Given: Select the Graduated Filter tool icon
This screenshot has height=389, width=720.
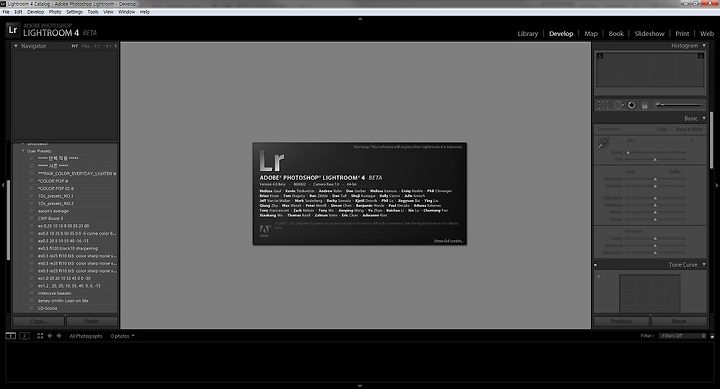Looking at the screenshot, I should tap(644, 105).
